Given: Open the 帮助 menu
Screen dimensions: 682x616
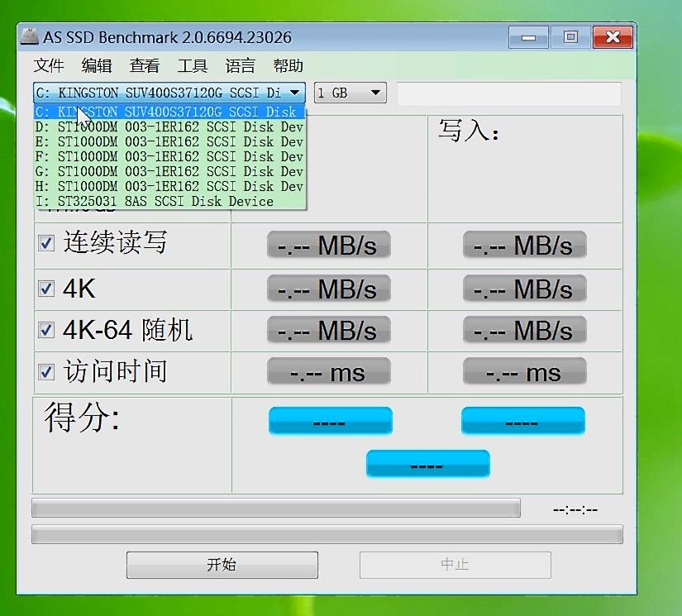Looking at the screenshot, I should (287, 65).
